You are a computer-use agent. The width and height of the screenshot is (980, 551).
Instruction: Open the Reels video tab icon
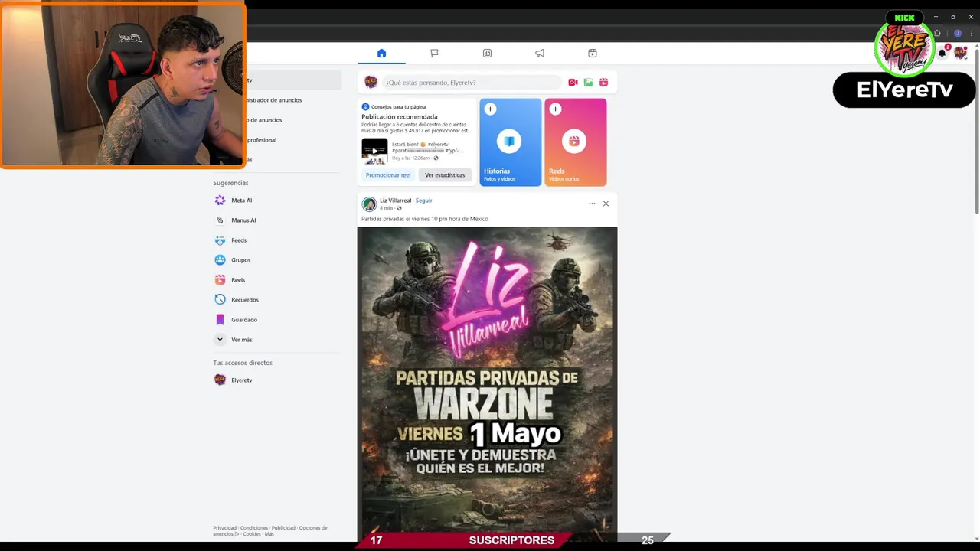tap(593, 53)
